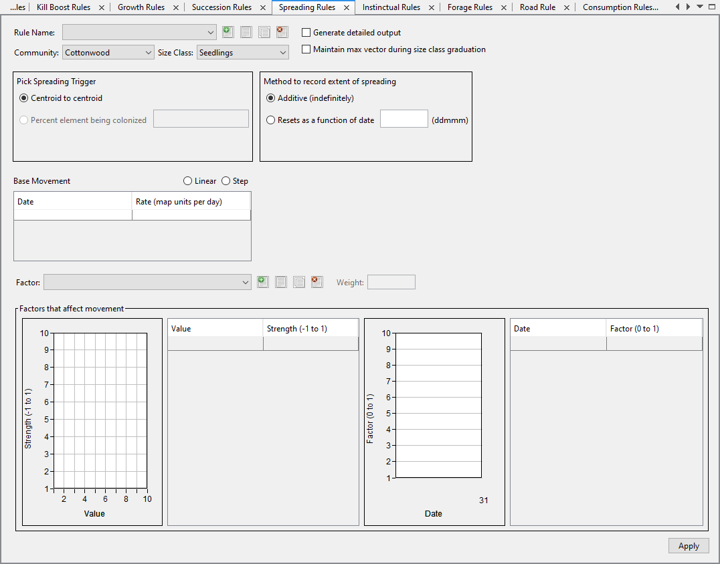Open the Community dropdown showing Cottonwood

107,53
